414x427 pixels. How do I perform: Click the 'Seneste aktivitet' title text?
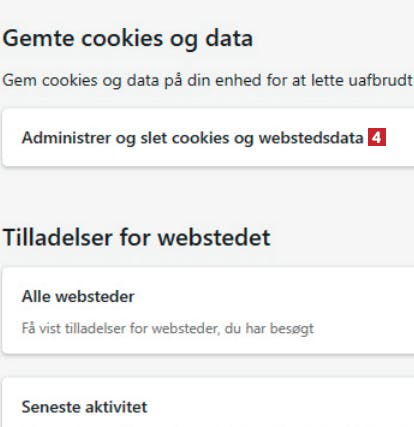tap(84, 407)
